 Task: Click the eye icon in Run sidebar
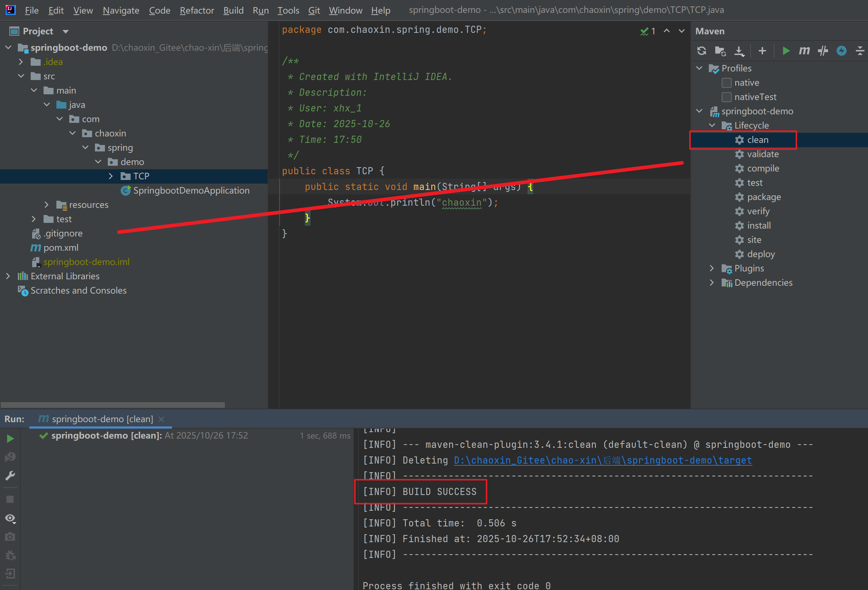tap(10, 518)
